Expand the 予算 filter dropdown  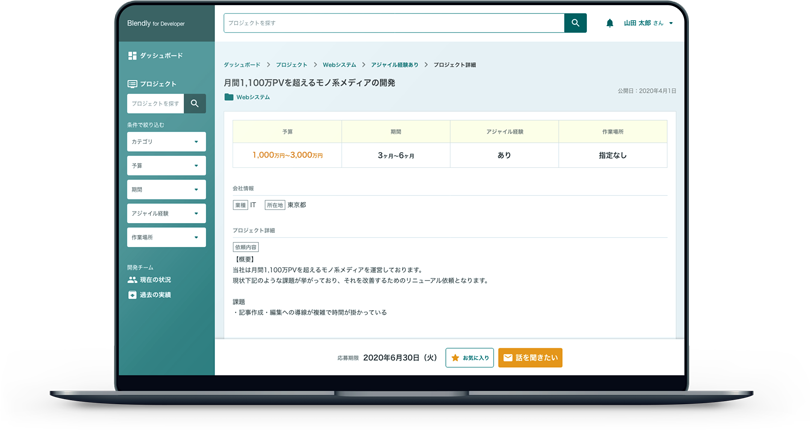click(166, 166)
